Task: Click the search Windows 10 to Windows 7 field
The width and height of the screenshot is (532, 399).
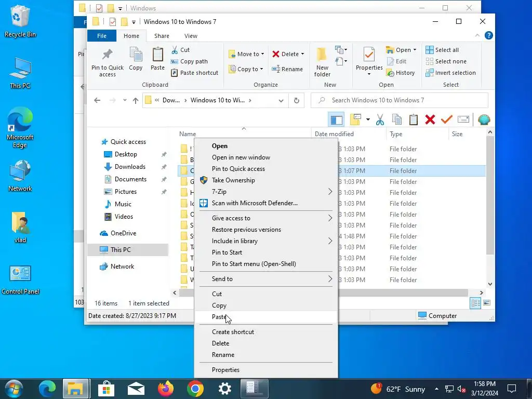Action: pos(400,100)
